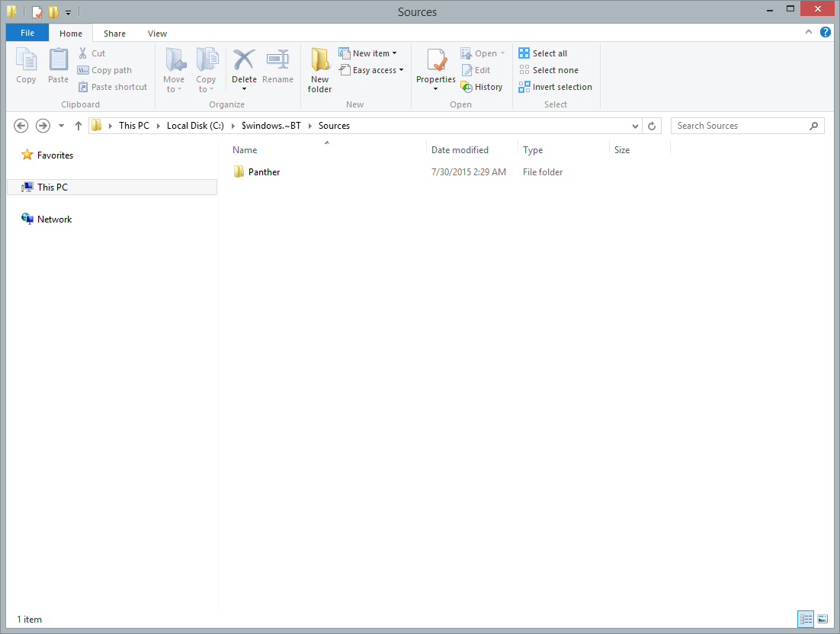Switch to the View ribbon tab
The image size is (840, 634).
click(x=157, y=34)
